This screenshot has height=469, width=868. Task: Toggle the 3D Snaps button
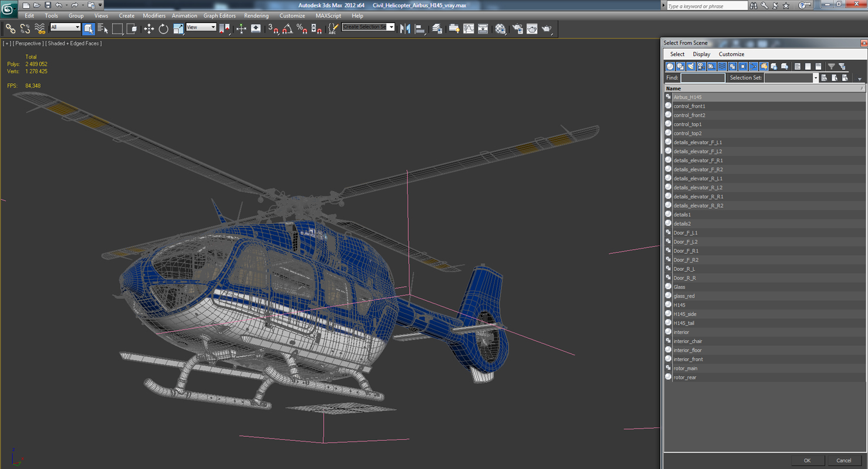[x=273, y=29]
